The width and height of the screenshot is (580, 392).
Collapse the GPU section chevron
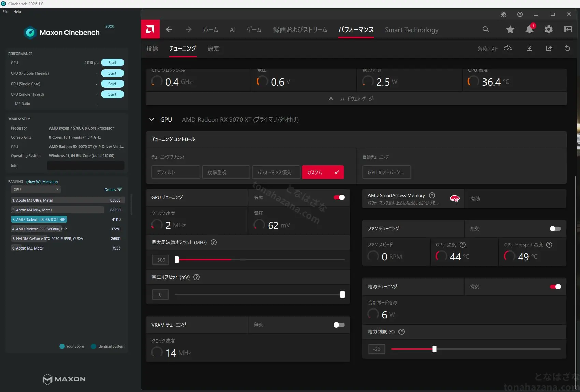click(x=152, y=119)
